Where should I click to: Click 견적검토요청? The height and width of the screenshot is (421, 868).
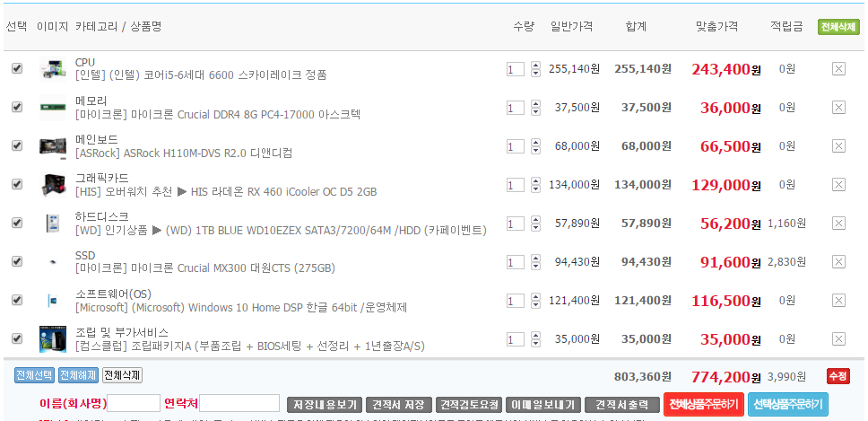click(469, 405)
